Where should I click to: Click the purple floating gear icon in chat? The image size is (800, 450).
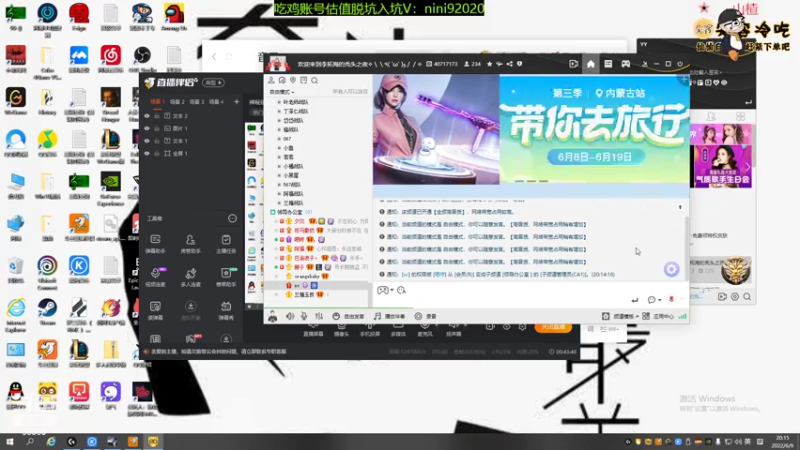pos(671,269)
